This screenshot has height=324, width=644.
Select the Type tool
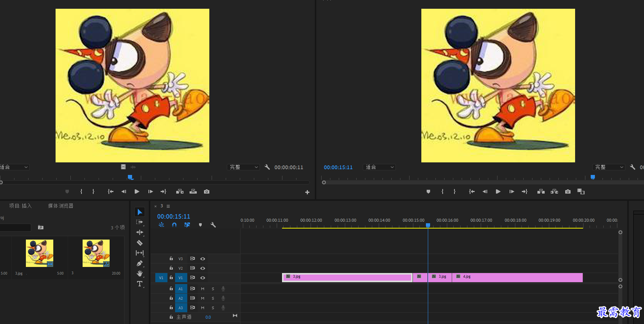tap(140, 284)
